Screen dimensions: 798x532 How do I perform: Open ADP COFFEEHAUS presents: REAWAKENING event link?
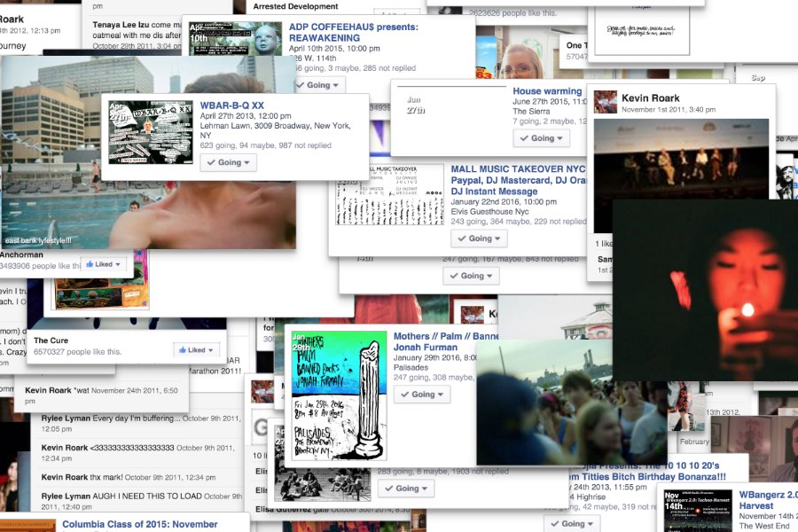tap(354, 32)
